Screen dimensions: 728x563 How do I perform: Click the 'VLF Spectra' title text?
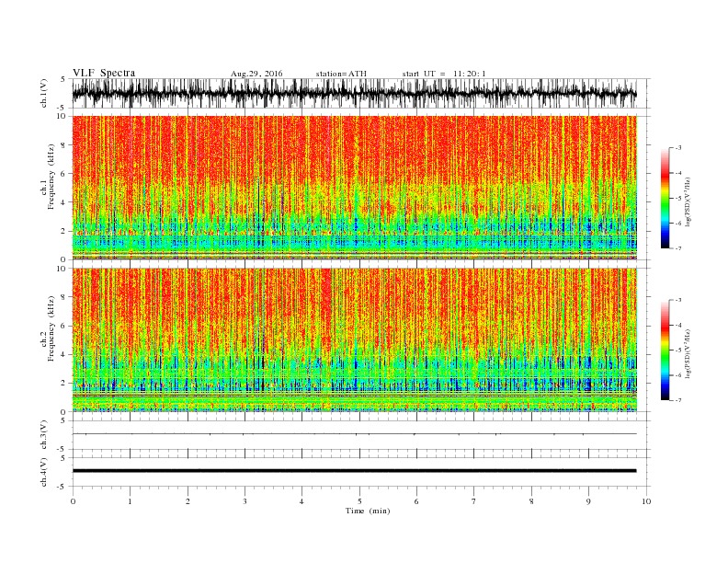click(x=104, y=73)
